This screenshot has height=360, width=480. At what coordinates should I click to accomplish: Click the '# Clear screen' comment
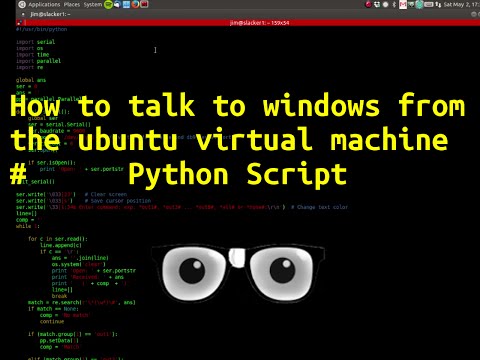106,194
